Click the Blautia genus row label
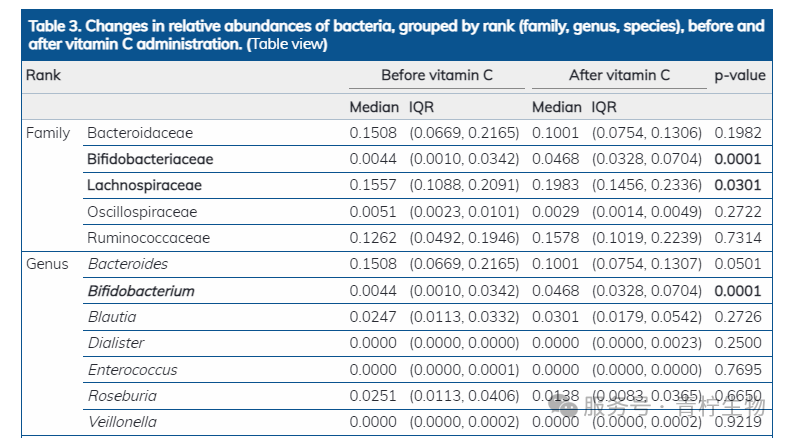The height and width of the screenshot is (438, 791). (111, 317)
